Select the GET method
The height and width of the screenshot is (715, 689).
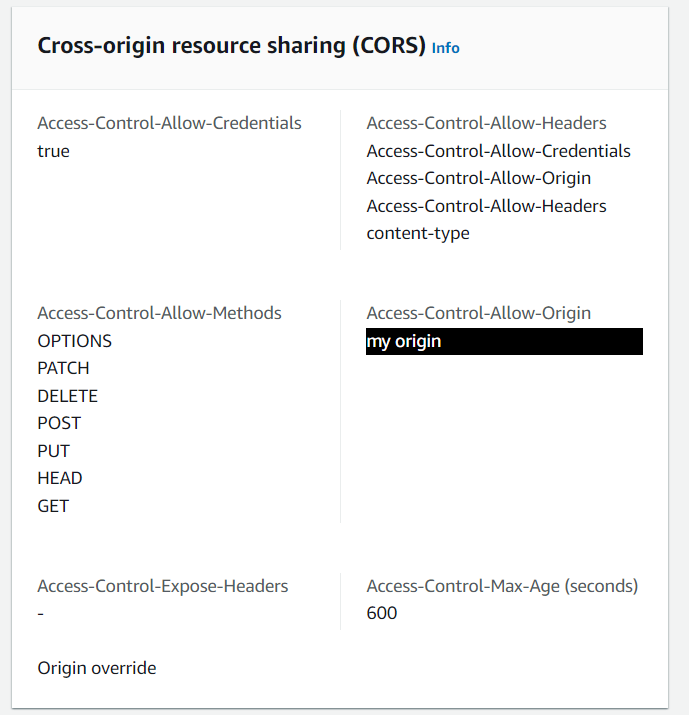[53, 506]
